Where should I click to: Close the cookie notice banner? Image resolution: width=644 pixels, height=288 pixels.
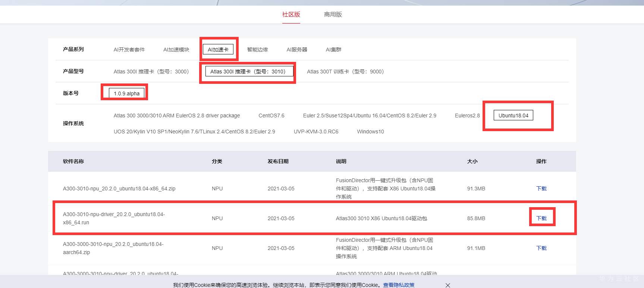[448, 285]
